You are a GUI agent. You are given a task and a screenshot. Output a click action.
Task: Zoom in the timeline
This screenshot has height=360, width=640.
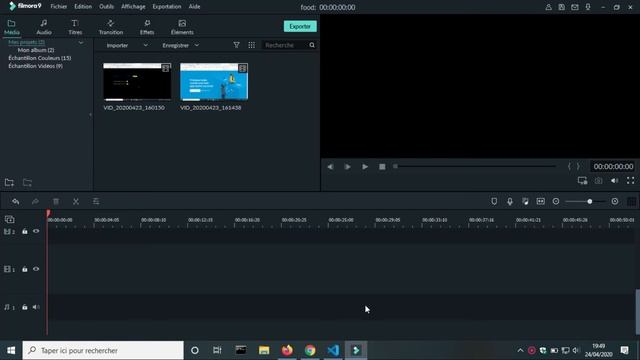(615, 201)
